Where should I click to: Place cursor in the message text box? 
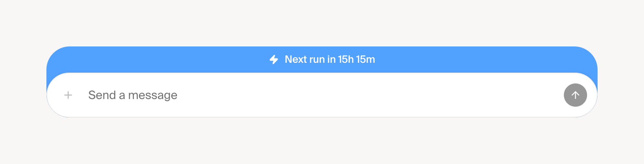[290, 95]
